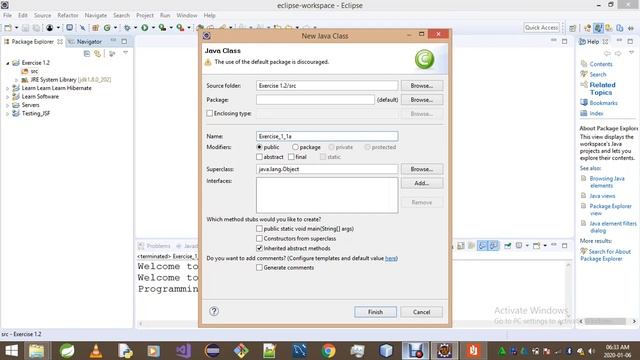Uncheck Inherited abstract methods checkbox
The height and width of the screenshot is (360, 640).
tap(259, 248)
